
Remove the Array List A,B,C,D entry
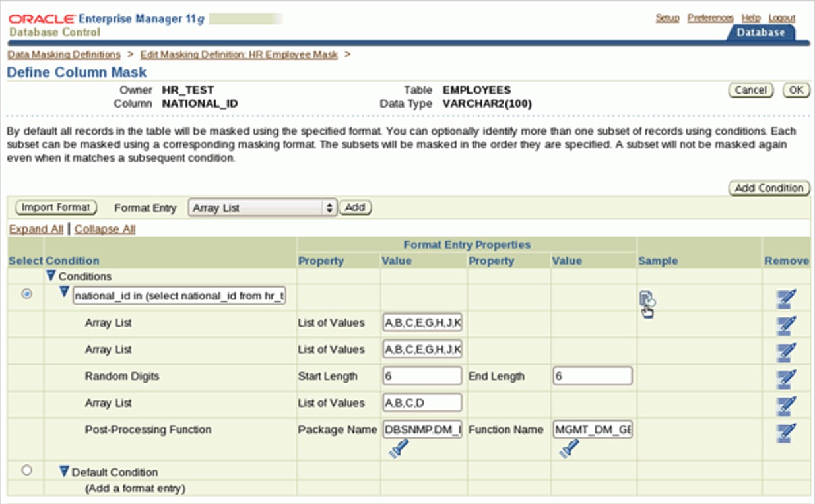pos(786,406)
